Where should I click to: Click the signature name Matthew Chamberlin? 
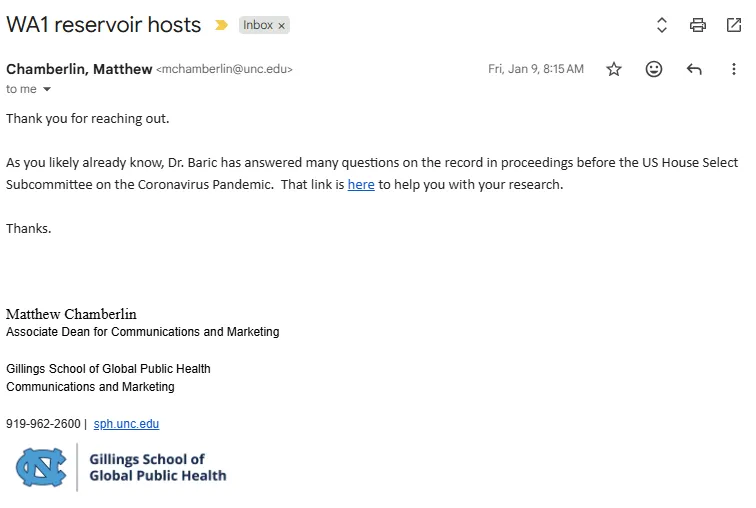tap(71, 314)
